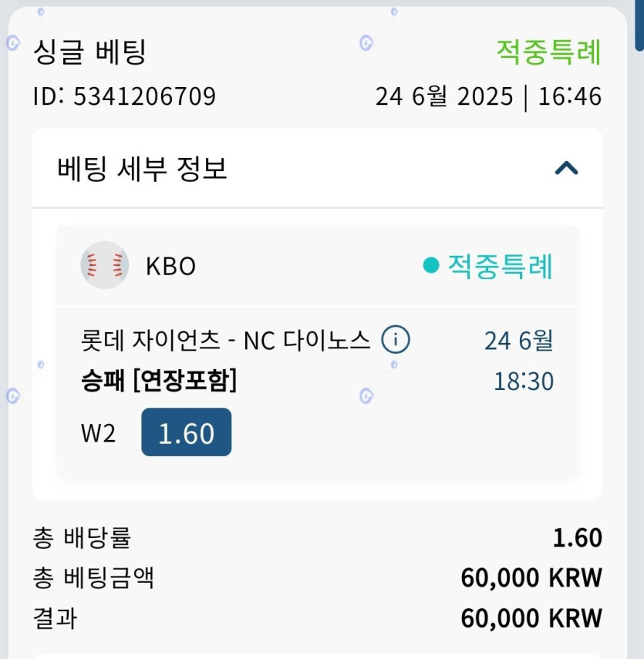Click the 베팅 세부 정보 header text
Screen dimensions: 644x659
143,168
